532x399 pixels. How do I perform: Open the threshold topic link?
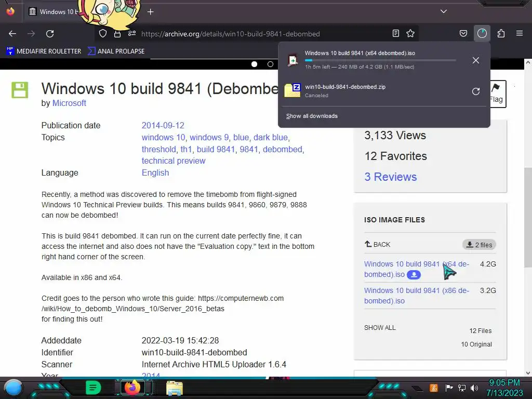pos(159,149)
